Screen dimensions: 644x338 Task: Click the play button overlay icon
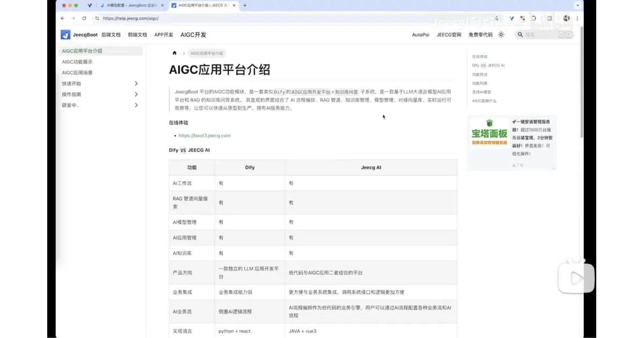pyautogui.click(x=576, y=278)
